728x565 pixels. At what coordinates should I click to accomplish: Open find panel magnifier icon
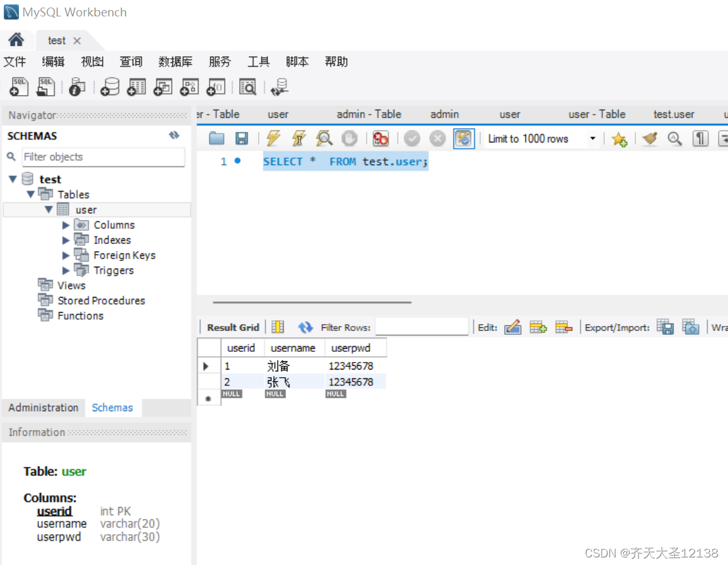[674, 138]
